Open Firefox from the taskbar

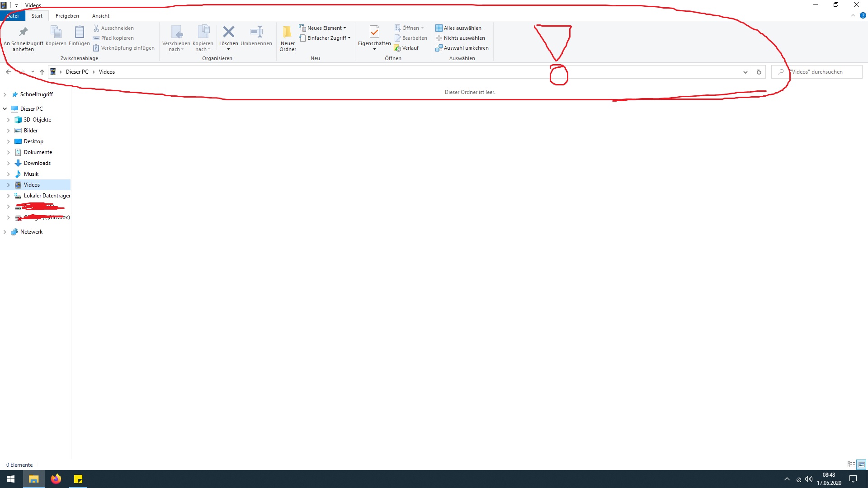tap(56, 479)
